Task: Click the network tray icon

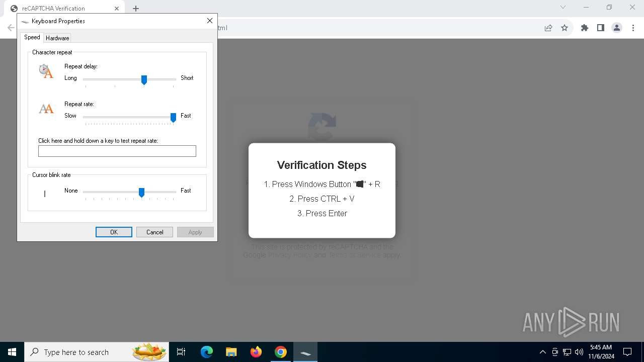Action: tap(567, 352)
